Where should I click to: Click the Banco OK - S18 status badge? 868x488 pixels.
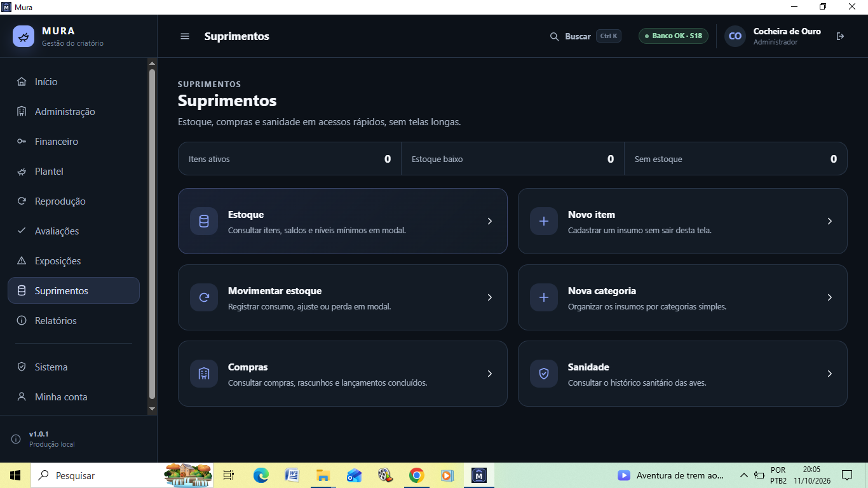[x=674, y=36]
